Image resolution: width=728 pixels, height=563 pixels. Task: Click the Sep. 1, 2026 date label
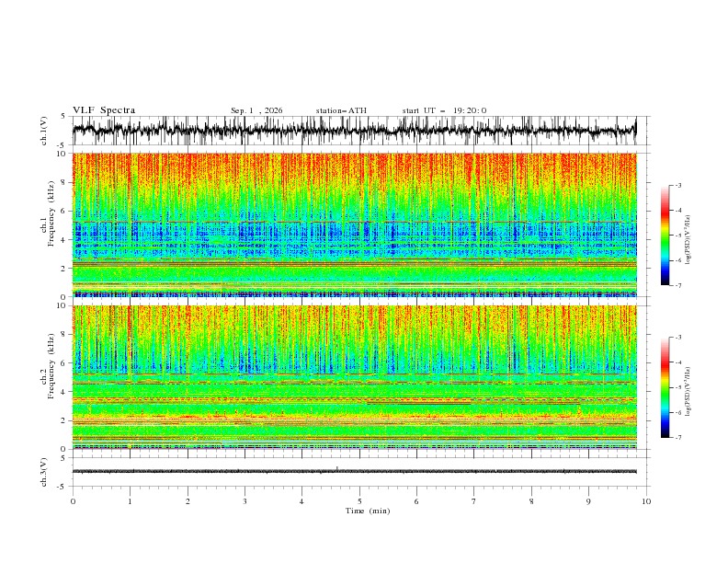coord(256,110)
